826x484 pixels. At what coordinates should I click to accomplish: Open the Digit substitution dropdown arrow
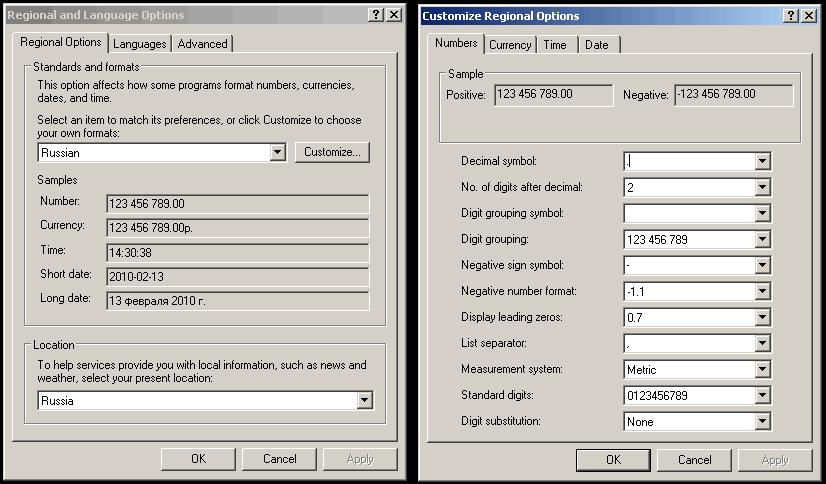point(762,421)
